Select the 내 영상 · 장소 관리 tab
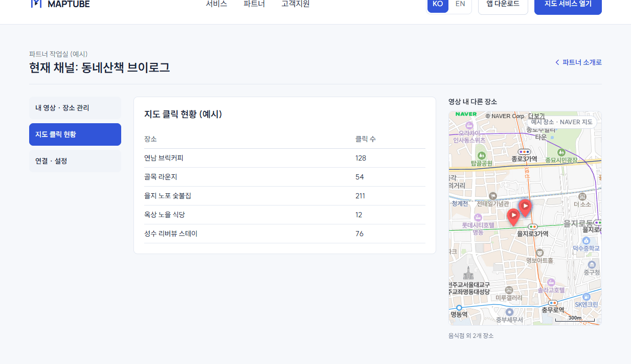Screen dimensions: 631x364 coord(75,108)
